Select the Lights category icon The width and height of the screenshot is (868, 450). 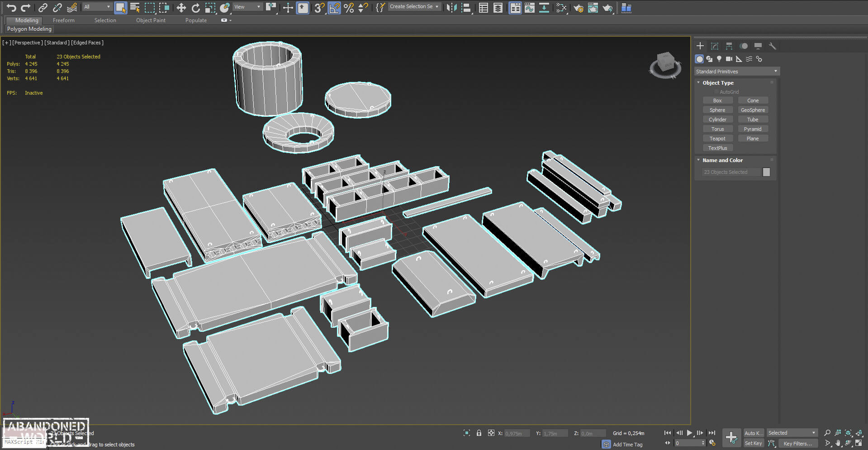719,59
